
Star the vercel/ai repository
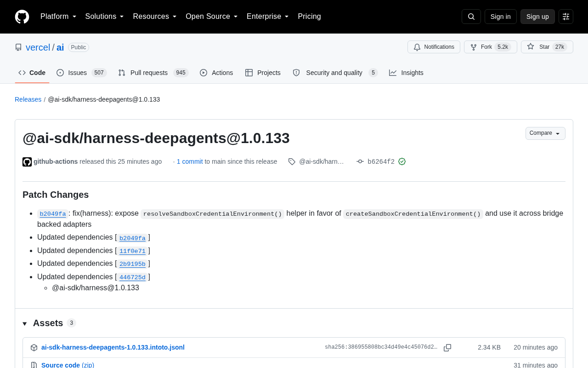coord(547,47)
